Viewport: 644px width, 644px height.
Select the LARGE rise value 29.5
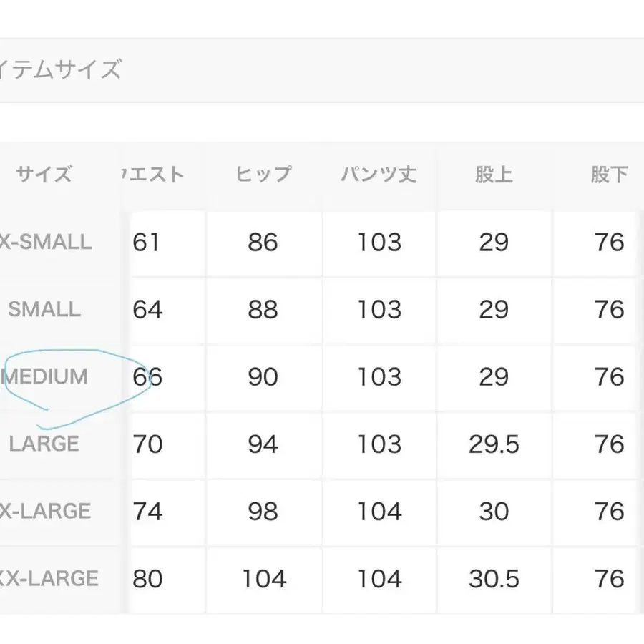click(494, 444)
